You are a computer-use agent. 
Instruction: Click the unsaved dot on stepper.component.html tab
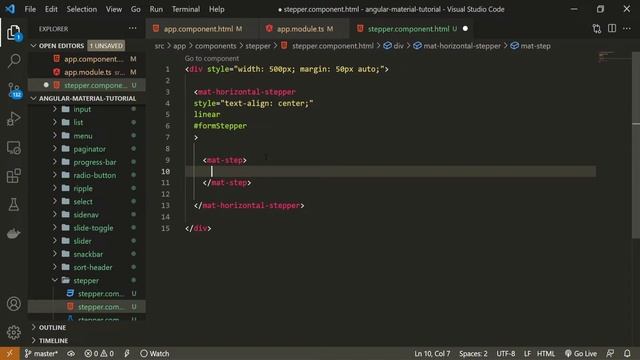click(465, 29)
